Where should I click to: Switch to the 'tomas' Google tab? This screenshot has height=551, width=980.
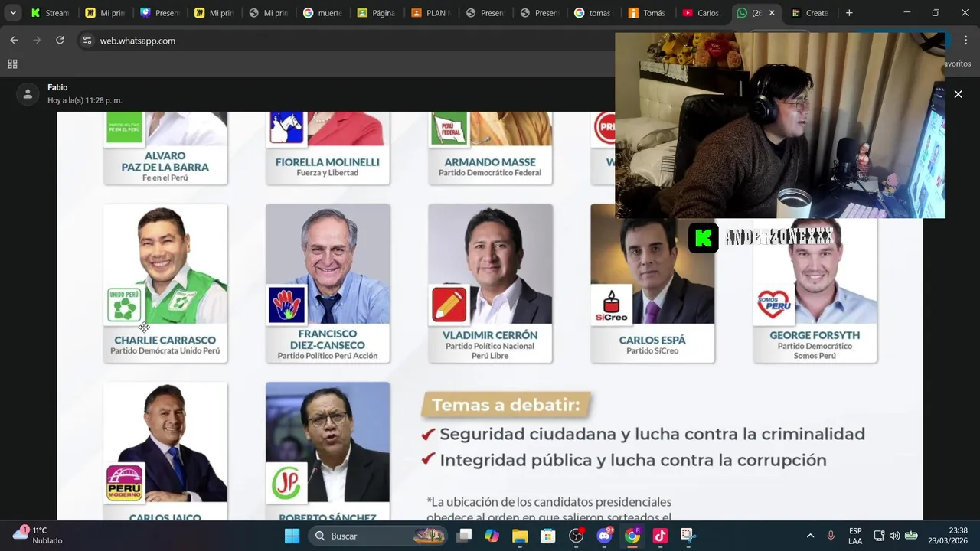coord(593,13)
